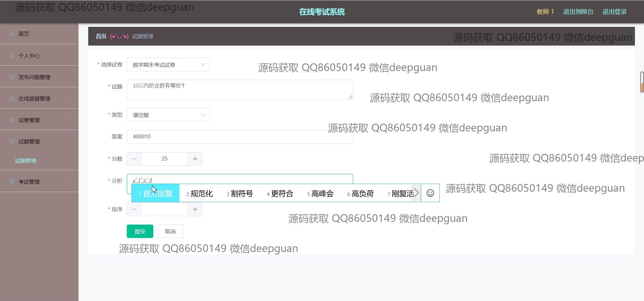The image size is (644, 301).
Task: Open the 类型 dropdown showing 填空题
Action: (168, 115)
